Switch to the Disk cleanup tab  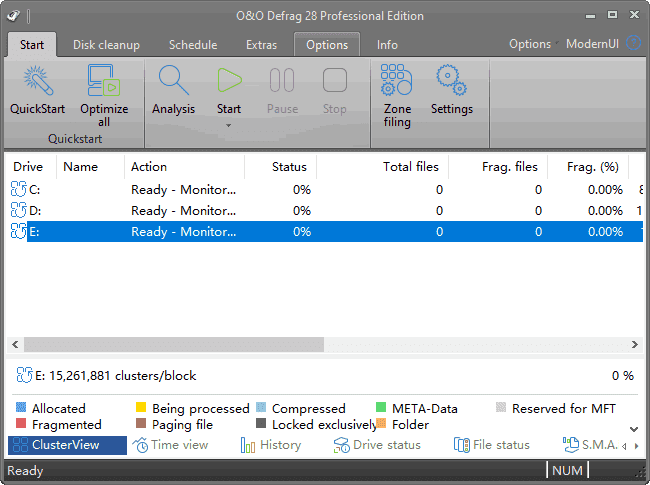[x=104, y=45]
